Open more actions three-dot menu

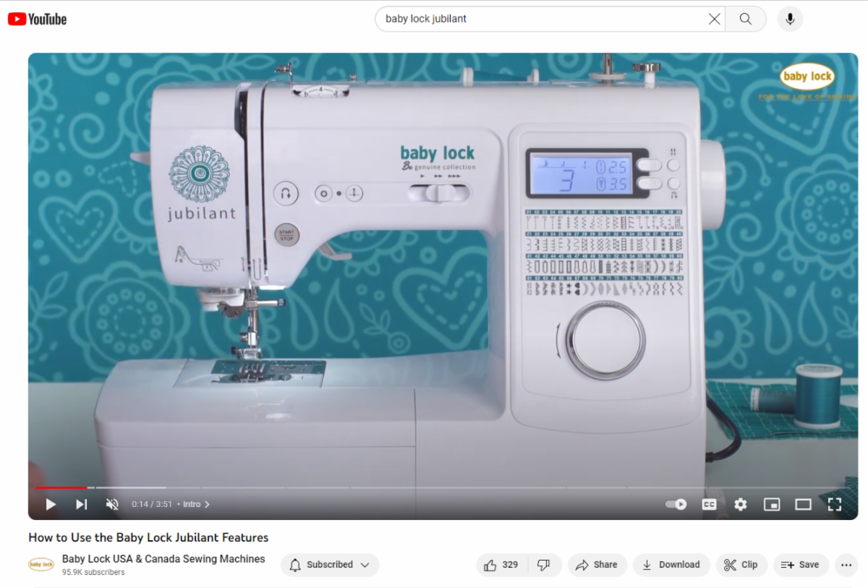click(846, 565)
